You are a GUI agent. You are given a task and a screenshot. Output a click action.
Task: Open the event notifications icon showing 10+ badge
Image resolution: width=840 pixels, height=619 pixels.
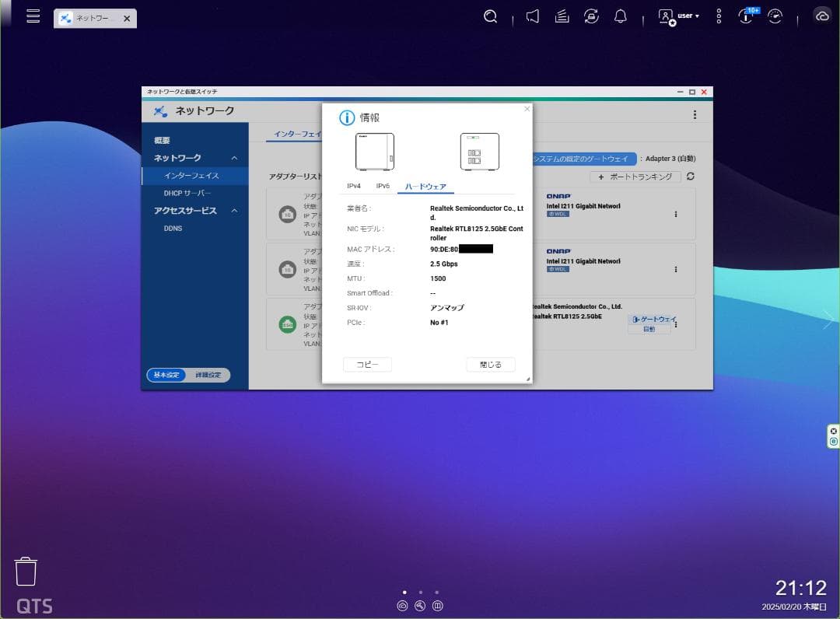[x=746, y=16]
